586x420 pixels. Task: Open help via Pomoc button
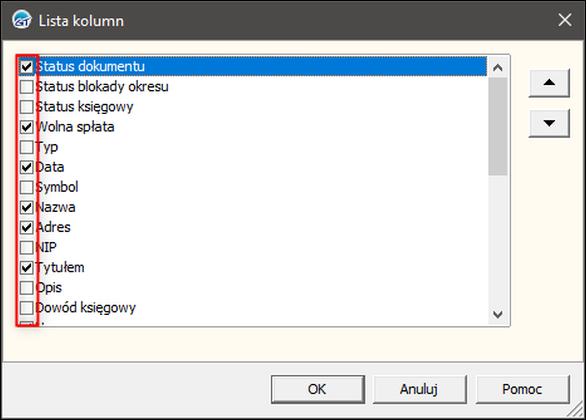(x=522, y=389)
